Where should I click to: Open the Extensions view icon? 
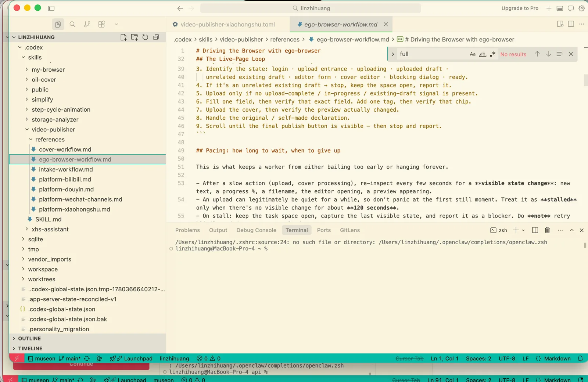pyautogui.click(x=102, y=24)
